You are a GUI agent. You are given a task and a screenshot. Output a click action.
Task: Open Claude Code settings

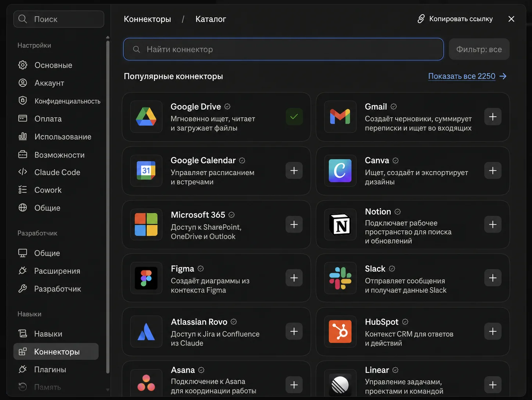pyautogui.click(x=56, y=172)
